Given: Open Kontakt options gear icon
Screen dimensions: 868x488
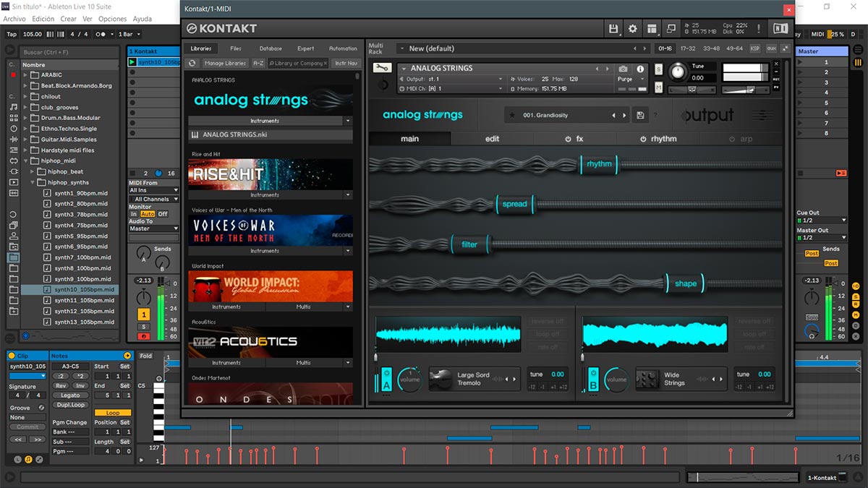Looking at the screenshot, I should (x=633, y=29).
